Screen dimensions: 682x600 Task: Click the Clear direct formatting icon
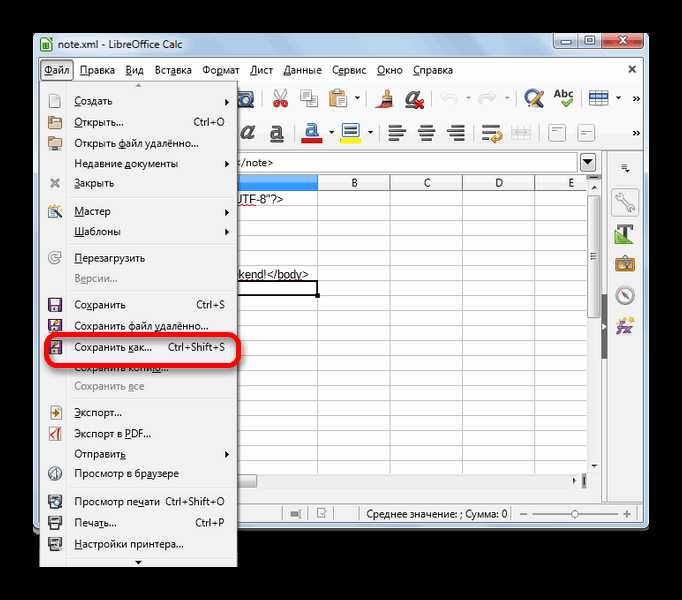414,99
